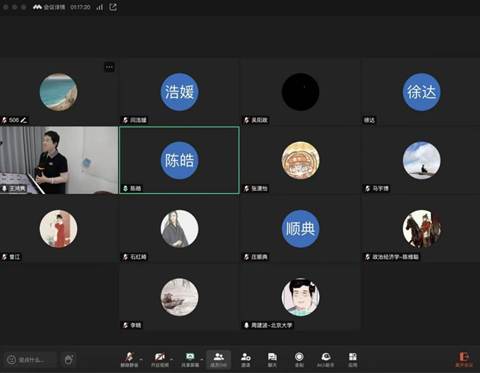Image resolution: width=480 pixels, height=373 pixels.
Task: Click the chat message input field
Action: [31, 360]
